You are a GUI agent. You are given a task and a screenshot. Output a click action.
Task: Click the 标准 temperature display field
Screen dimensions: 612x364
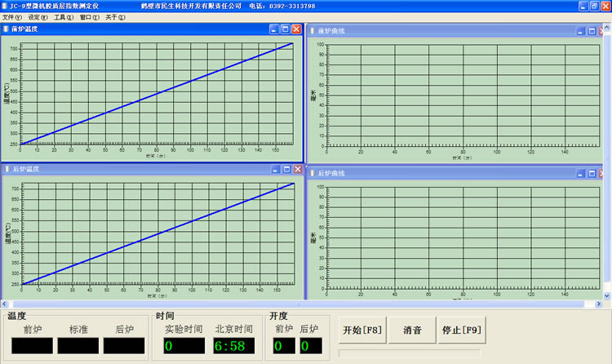tap(78, 346)
